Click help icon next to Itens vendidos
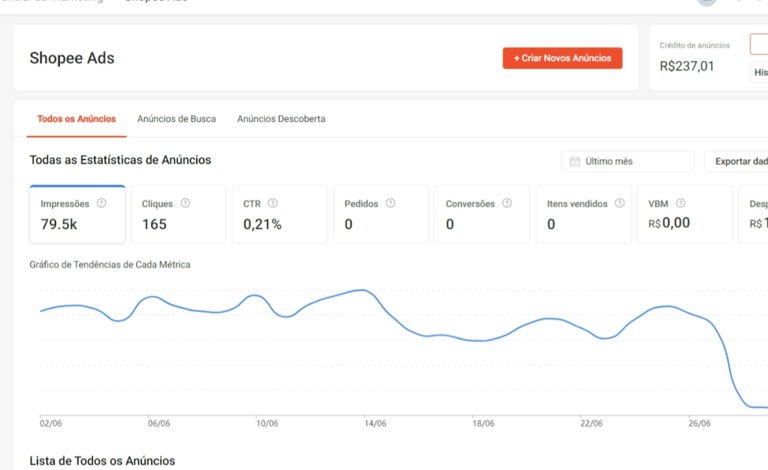Image resolution: width=768 pixels, height=470 pixels. click(x=620, y=203)
